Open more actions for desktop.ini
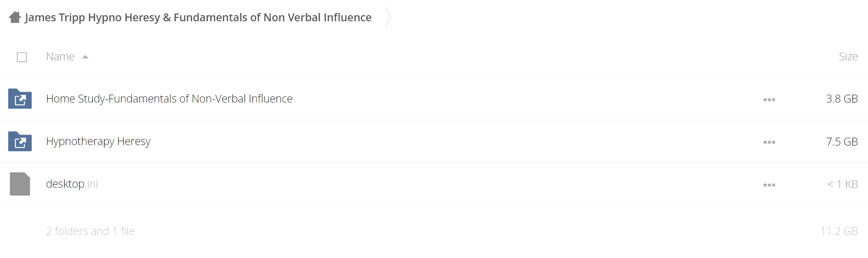Image resolution: width=868 pixels, height=258 pixels. [x=769, y=185]
